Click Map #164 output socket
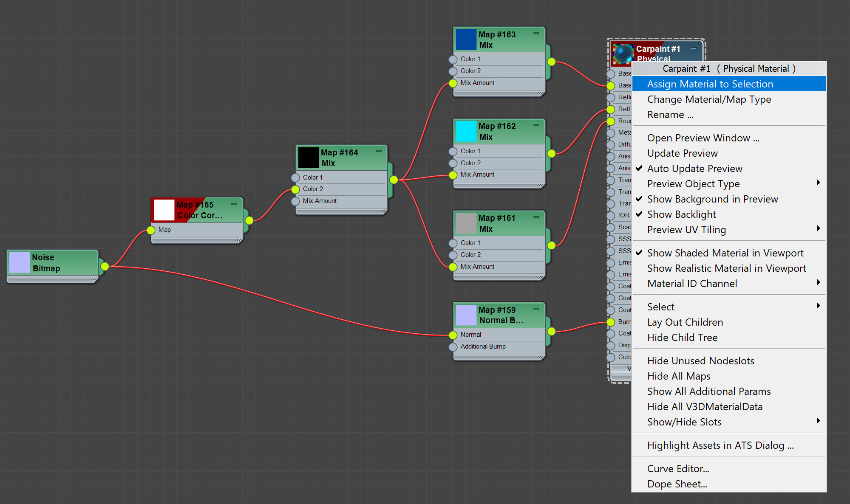850x504 pixels. 394,180
